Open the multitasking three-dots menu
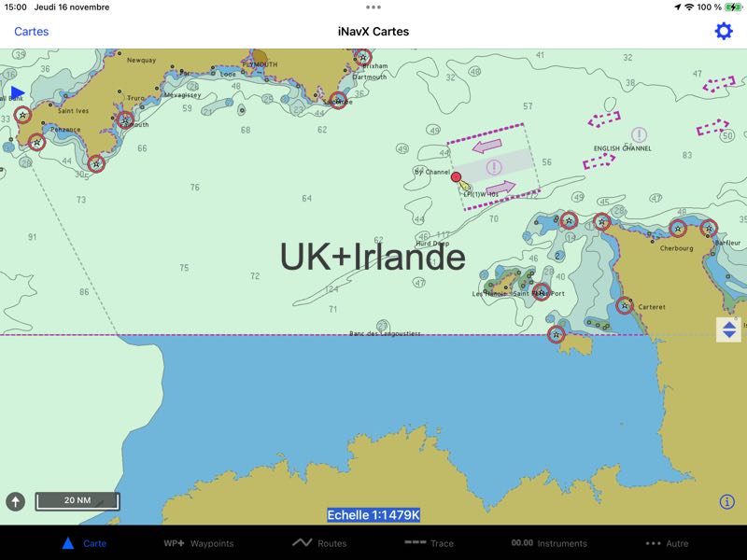The height and width of the screenshot is (560, 747). click(373, 7)
